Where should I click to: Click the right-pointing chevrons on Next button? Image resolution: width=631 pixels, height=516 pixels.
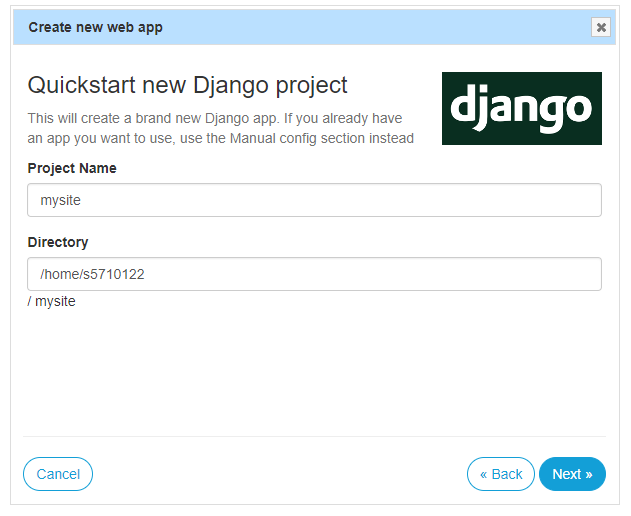(x=589, y=475)
